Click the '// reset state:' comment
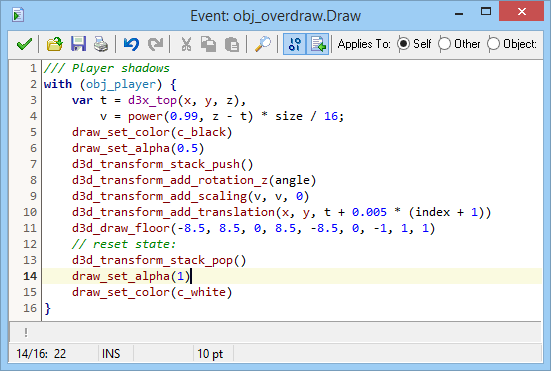The image size is (551, 371). pyautogui.click(x=124, y=244)
